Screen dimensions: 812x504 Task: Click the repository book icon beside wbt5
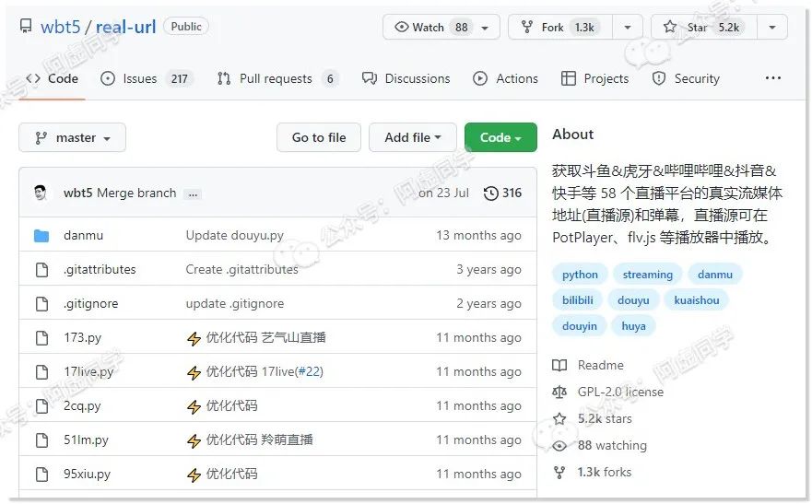tap(26, 26)
